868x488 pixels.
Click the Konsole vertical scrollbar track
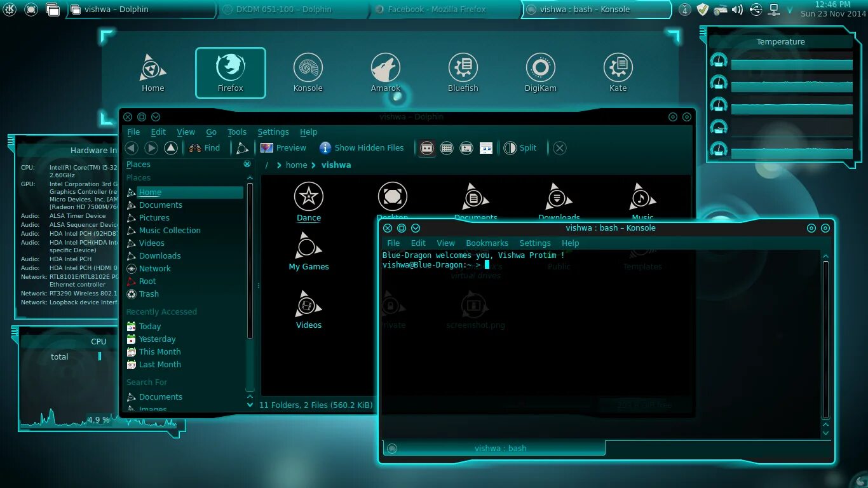tap(826, 340)
